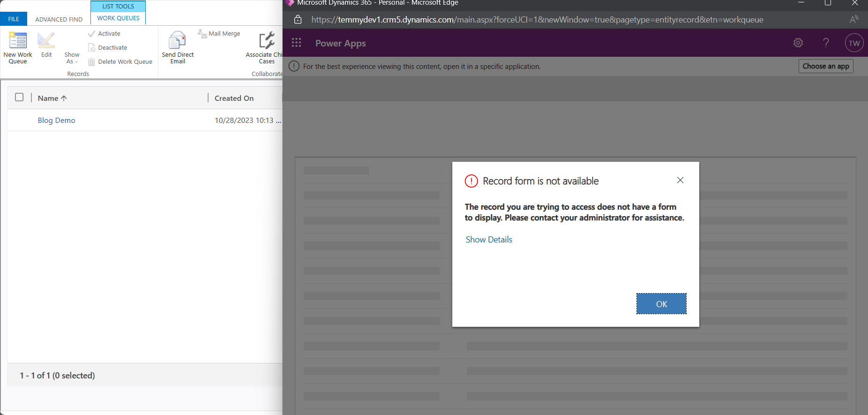Click Activate in the Records group
This screenshot has width=868, height=415.
point(105,34)
